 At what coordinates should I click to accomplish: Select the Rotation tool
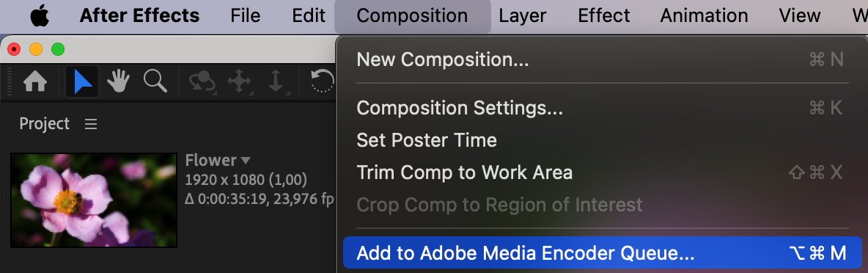(323, 81)
